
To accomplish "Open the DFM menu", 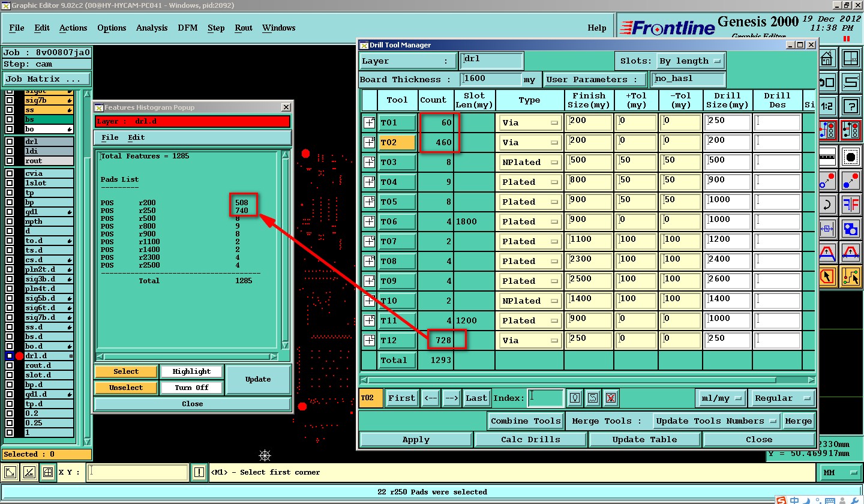I will click(188, 28).
